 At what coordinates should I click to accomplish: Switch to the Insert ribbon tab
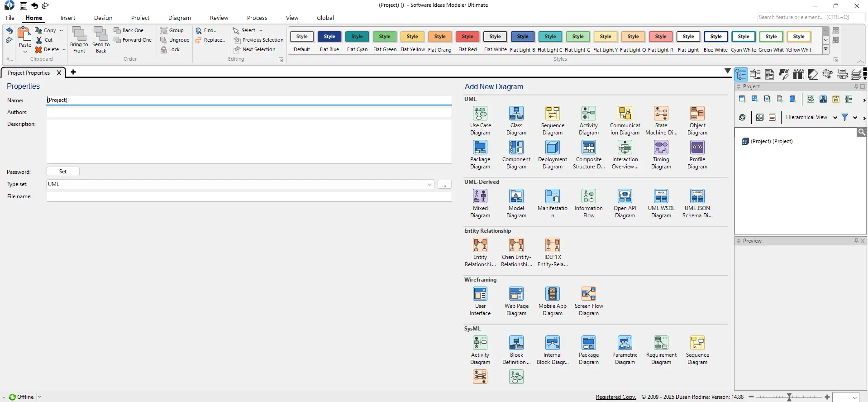68,18
